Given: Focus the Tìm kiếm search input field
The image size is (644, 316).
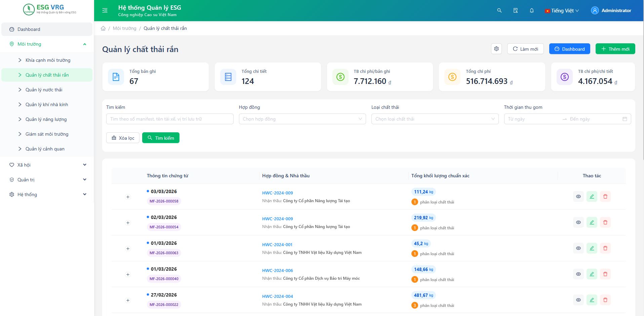Looking at the screenshot, I should (x=170, y=119).
